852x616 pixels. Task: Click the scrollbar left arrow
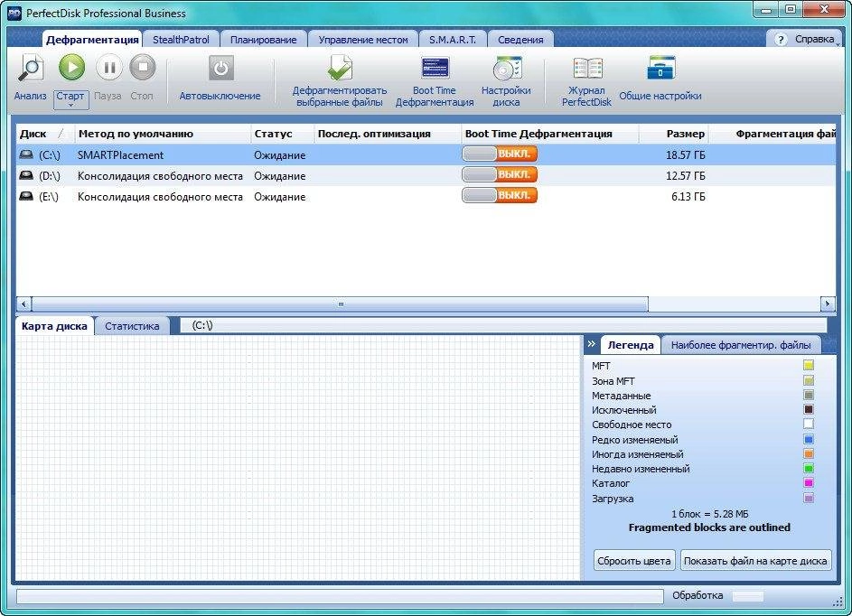coord(23,303)
